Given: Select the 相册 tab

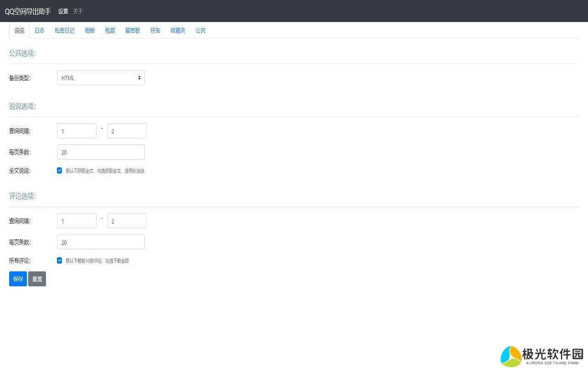Looking at the screenshot, I should 90,31.
